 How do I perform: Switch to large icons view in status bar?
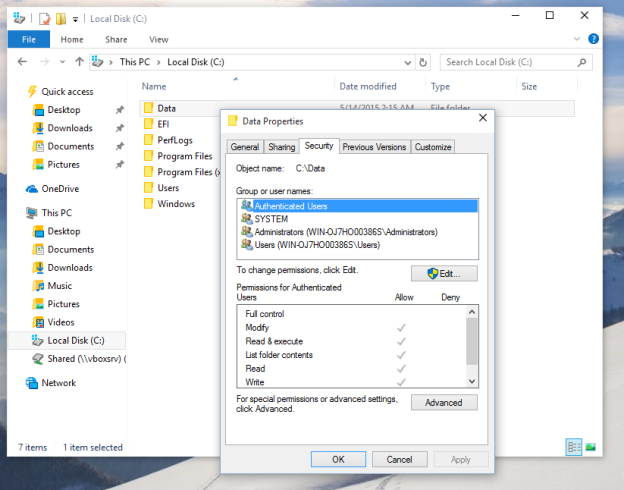(x=590, y=446)
